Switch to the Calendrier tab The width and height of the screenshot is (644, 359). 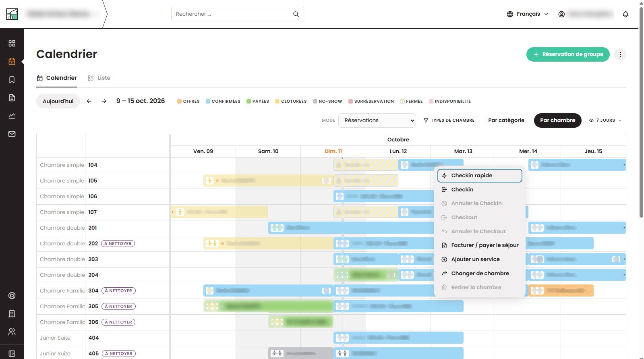(x=57, y=78)
